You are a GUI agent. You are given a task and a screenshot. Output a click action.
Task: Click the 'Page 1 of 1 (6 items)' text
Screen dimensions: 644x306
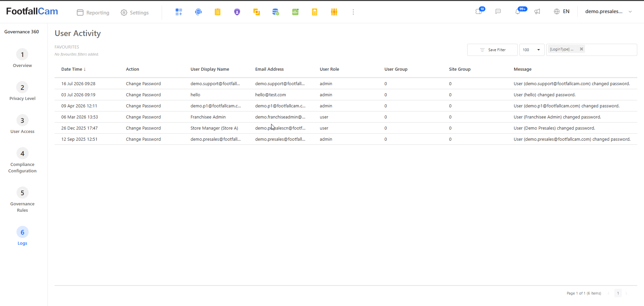584,293
